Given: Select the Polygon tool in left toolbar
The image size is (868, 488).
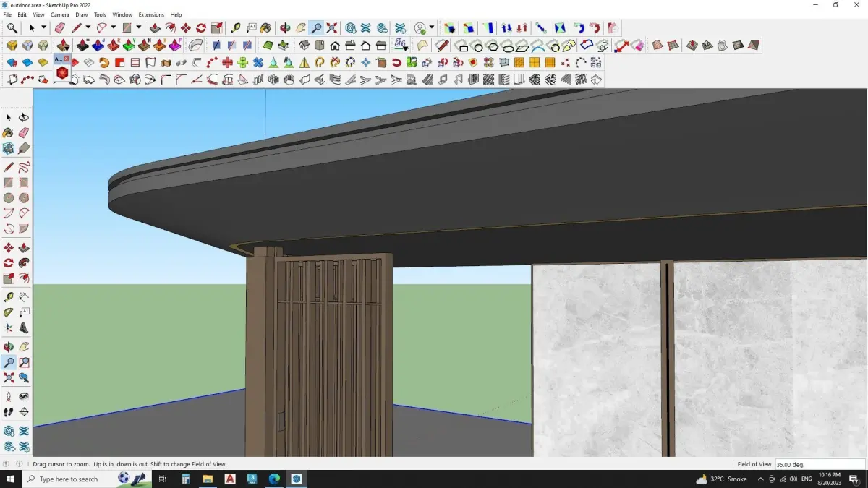Looking at the screenshot, I should tap(24, 198).
